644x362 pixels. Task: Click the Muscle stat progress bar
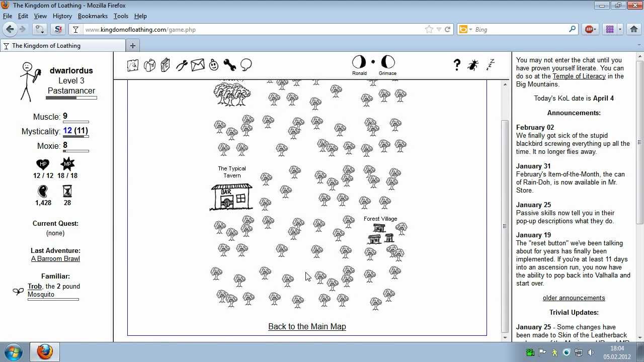[75, 122]
